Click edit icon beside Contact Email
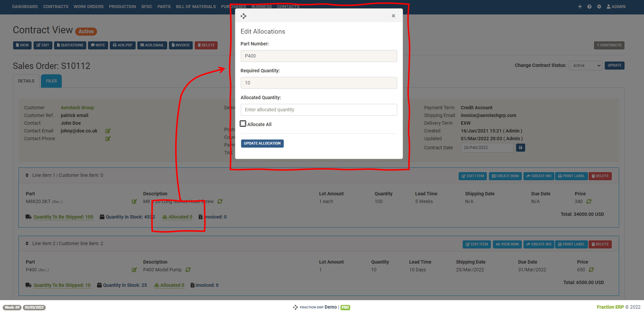The width and height of the screenshot is (644, 312). (108, 131)
